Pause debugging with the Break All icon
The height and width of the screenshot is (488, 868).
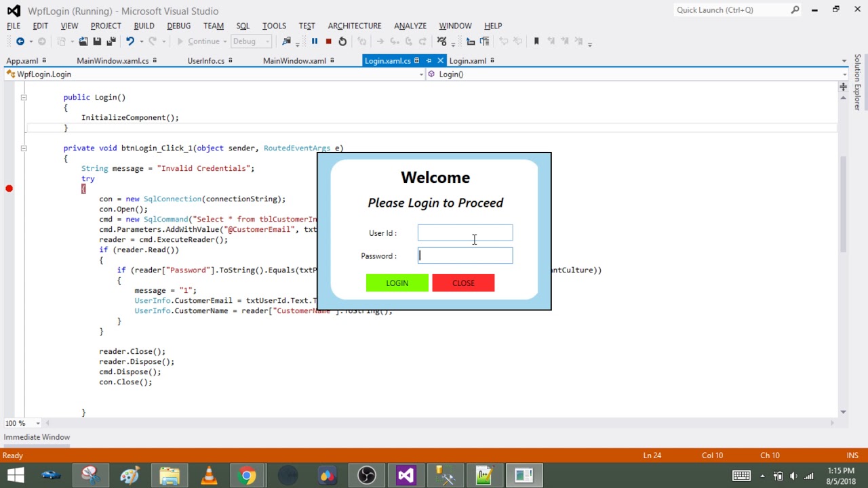(x=315, y=41)
